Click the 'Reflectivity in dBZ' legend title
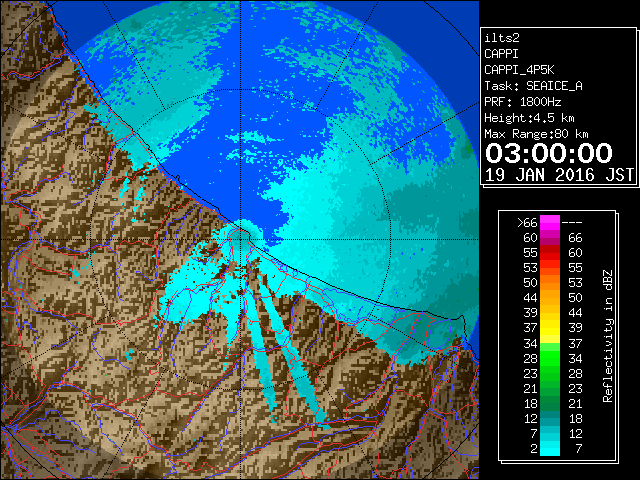The image size is (640, 480). tap(608, 336)
